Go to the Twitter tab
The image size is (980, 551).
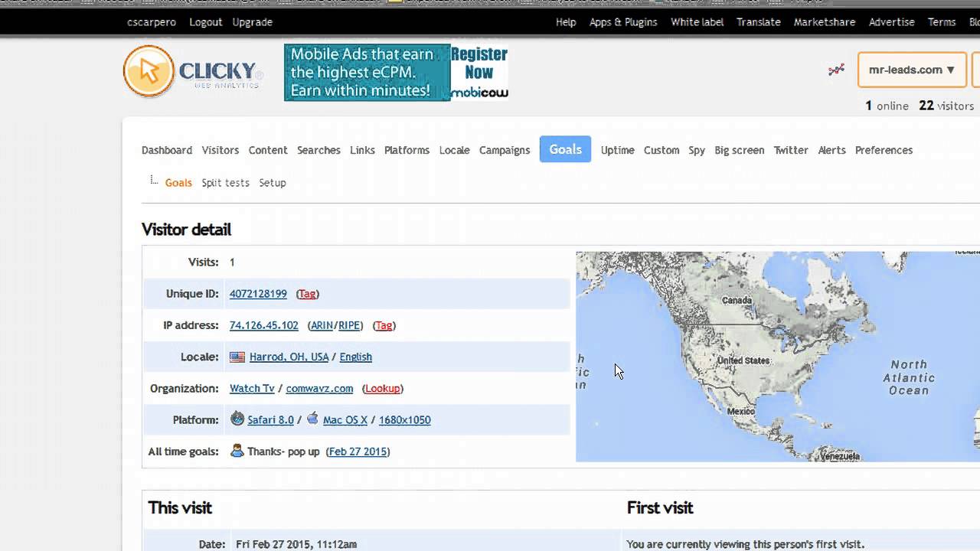pos(791,150)
